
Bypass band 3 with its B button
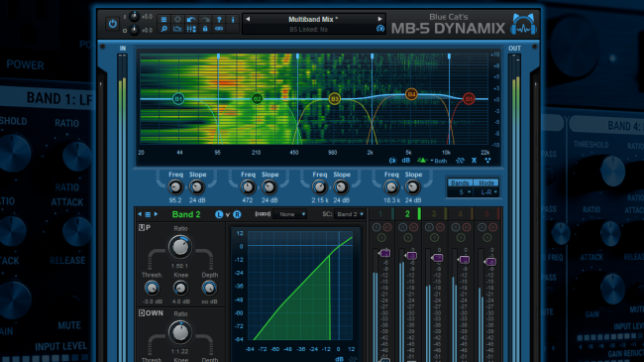(429, 227)
